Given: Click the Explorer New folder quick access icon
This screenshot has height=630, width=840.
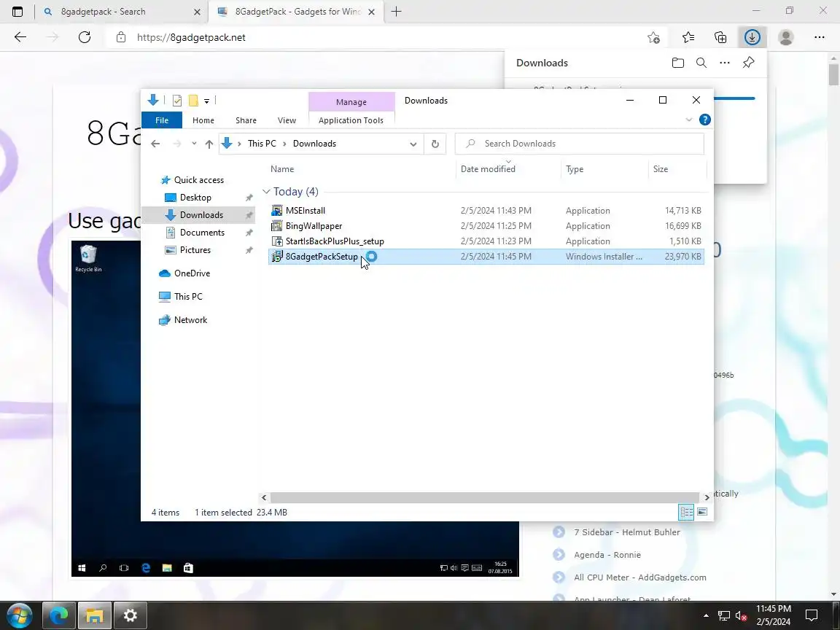Looking at the screenshot, I should [193, 100].
